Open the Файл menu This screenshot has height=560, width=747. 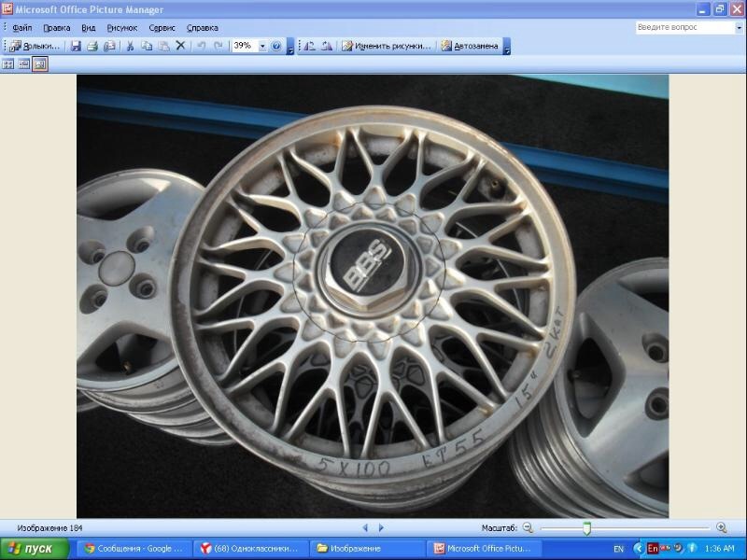(x=21, y=28)
